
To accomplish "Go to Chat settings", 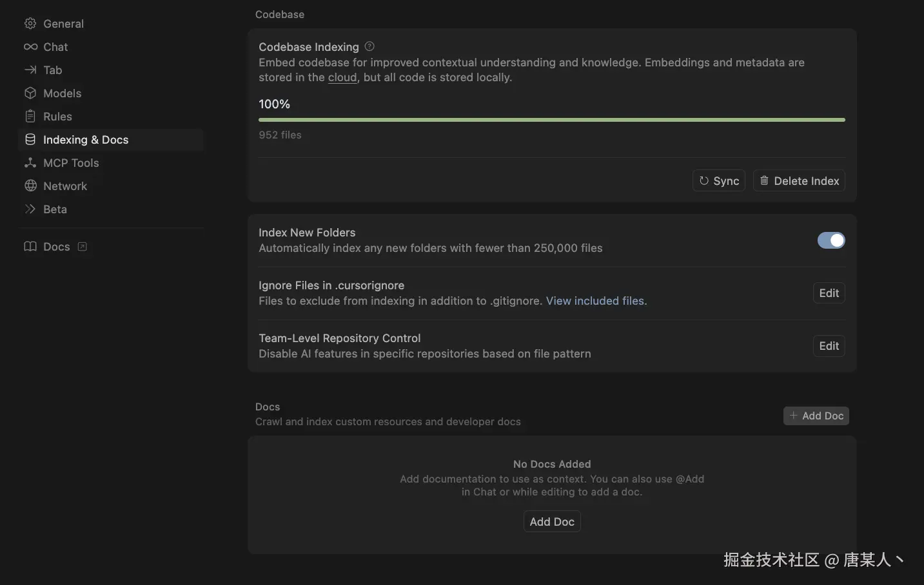I will tap(111, 47).
